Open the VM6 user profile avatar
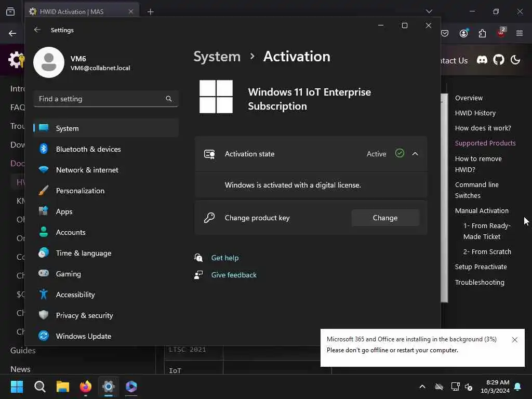The height and width of the screenshot is (399, 532). coord(49,62)
